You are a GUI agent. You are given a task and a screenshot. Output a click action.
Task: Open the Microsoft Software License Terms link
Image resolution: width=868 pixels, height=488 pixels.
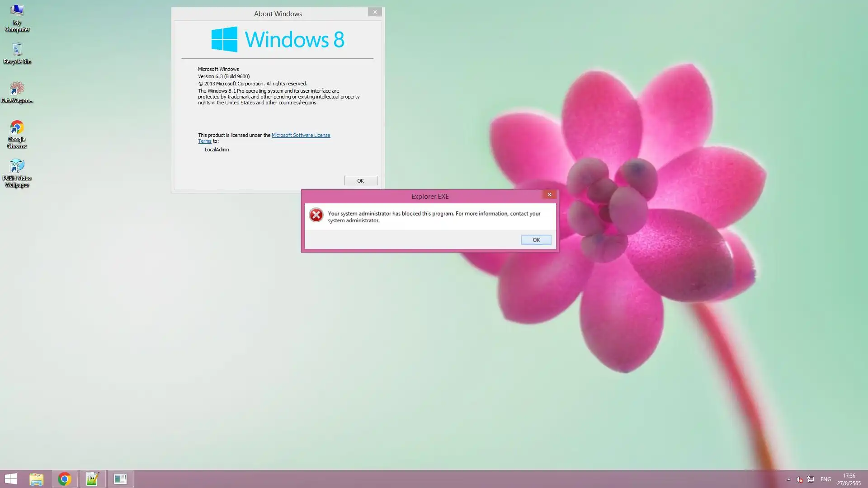pyautogui.click(x=301, y=135)
